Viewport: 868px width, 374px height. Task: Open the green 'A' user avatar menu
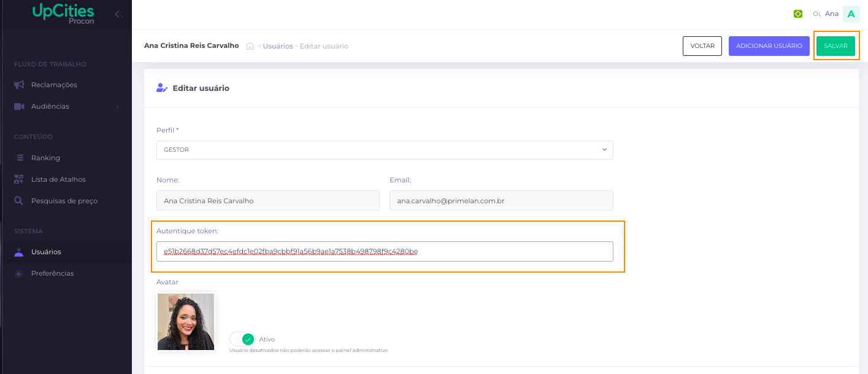(851, 14)
